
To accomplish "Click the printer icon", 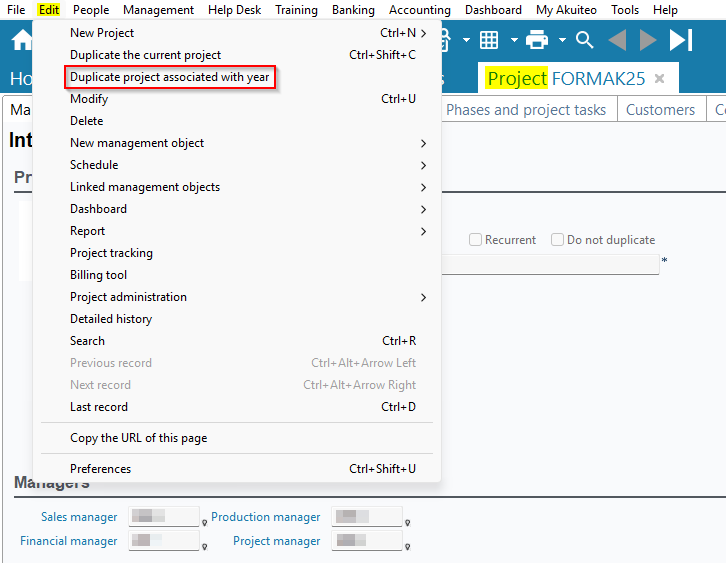I will [537, 40].
